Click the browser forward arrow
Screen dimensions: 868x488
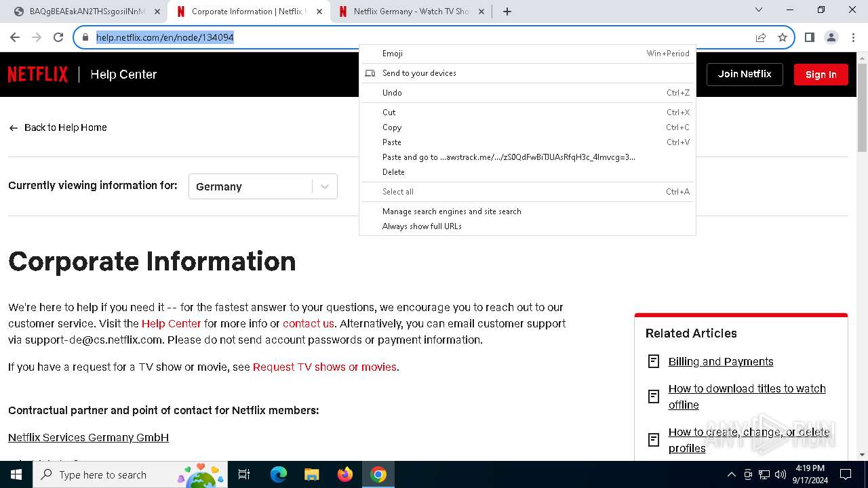click(37, 37)
